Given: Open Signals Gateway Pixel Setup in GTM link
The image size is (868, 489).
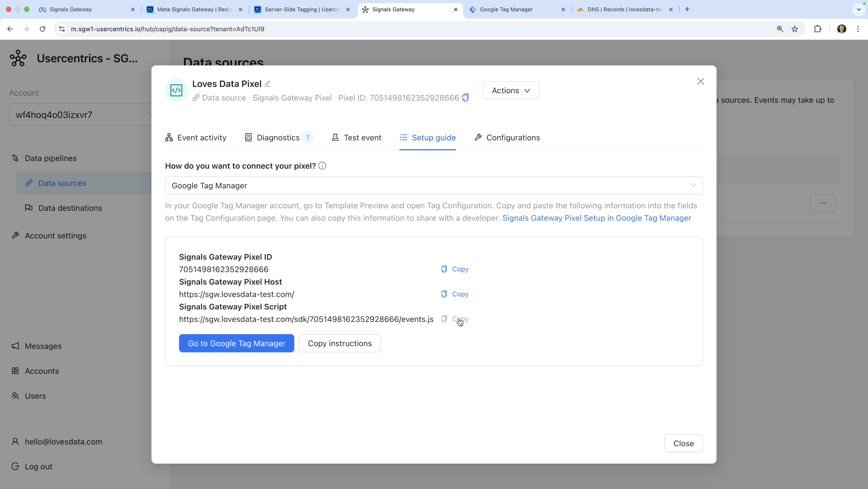Looking at the screenshot, I should point(597,218).
